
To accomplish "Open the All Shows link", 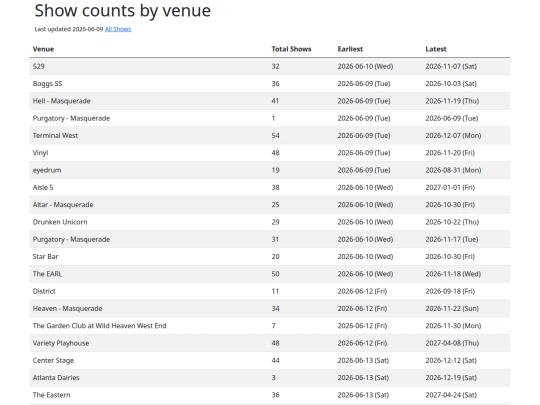I will [x=118, y=29].
